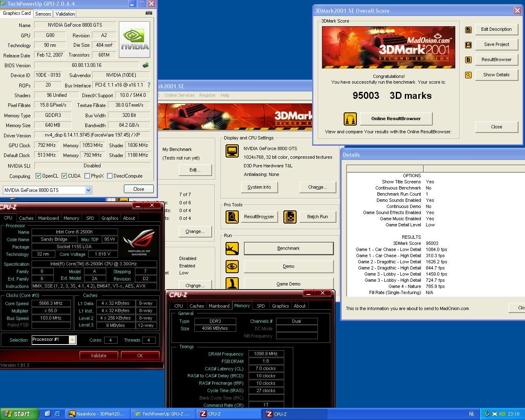
Task: Click the Validate button in CPU-Z
Action: click(x=98, y=356)
